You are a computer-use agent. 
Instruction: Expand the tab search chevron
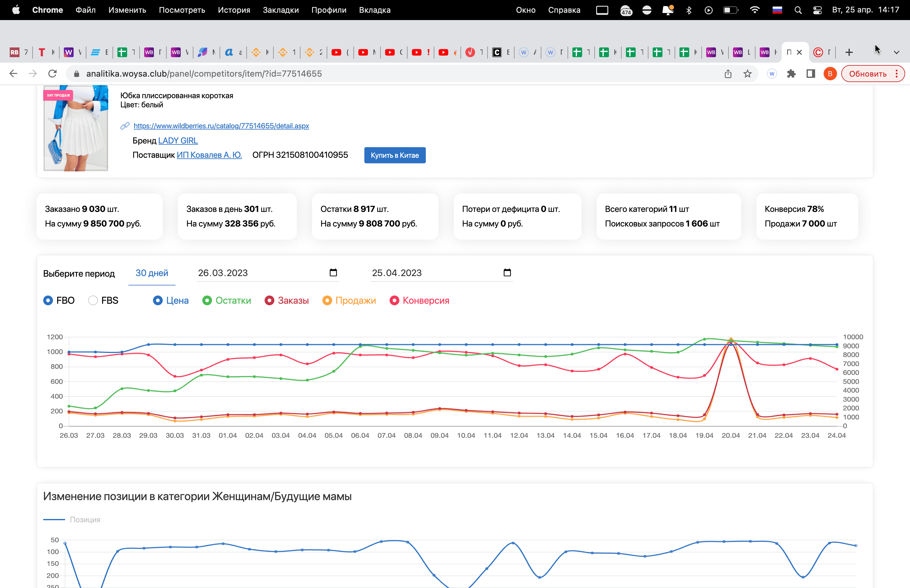click(896, 52)
